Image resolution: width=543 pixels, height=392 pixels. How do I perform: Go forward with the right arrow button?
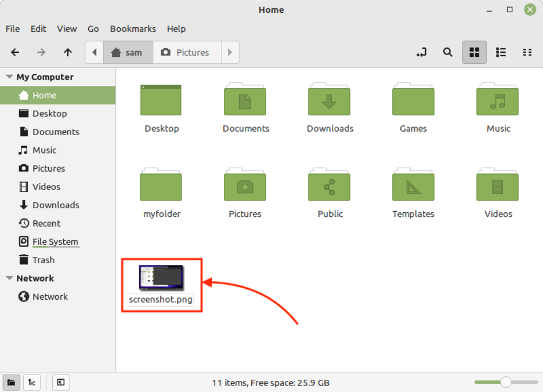click(41, 52)
